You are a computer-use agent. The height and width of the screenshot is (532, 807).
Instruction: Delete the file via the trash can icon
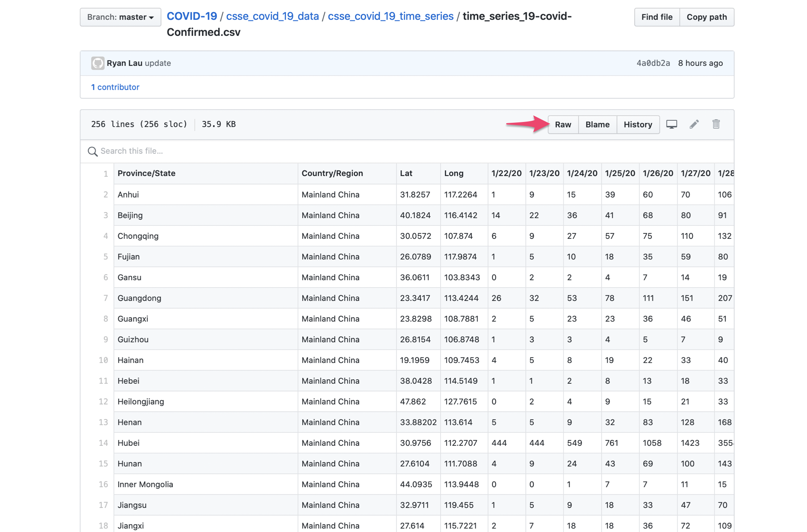716,124
